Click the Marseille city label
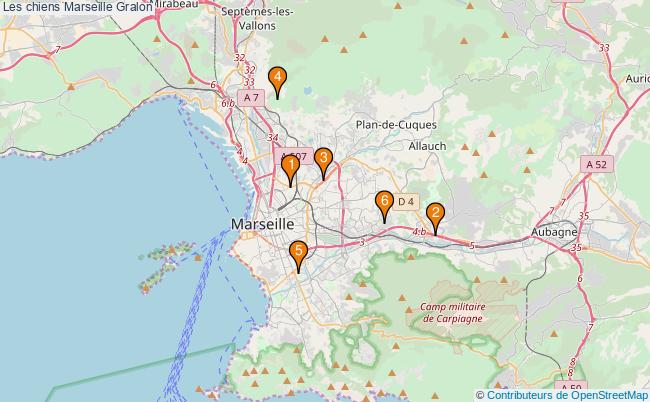This screenshot has width=650, height=402. pyautogui.click(x=262, y=224)
